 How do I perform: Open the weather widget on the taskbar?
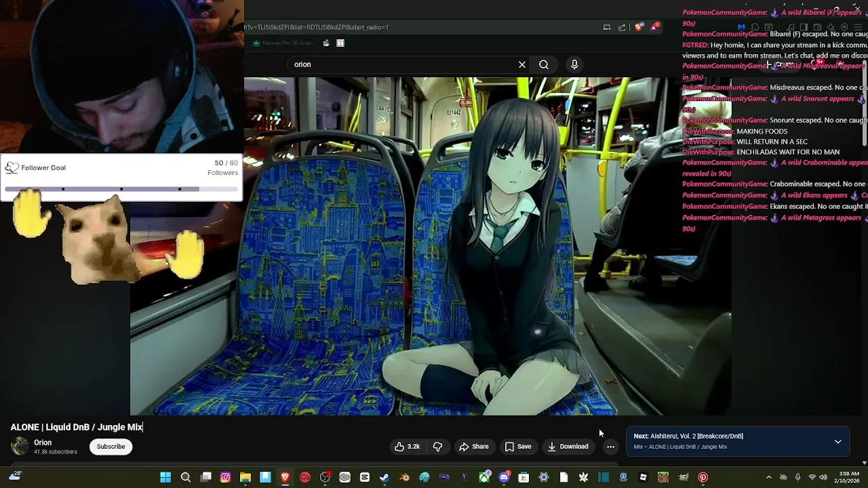point(14,476)
